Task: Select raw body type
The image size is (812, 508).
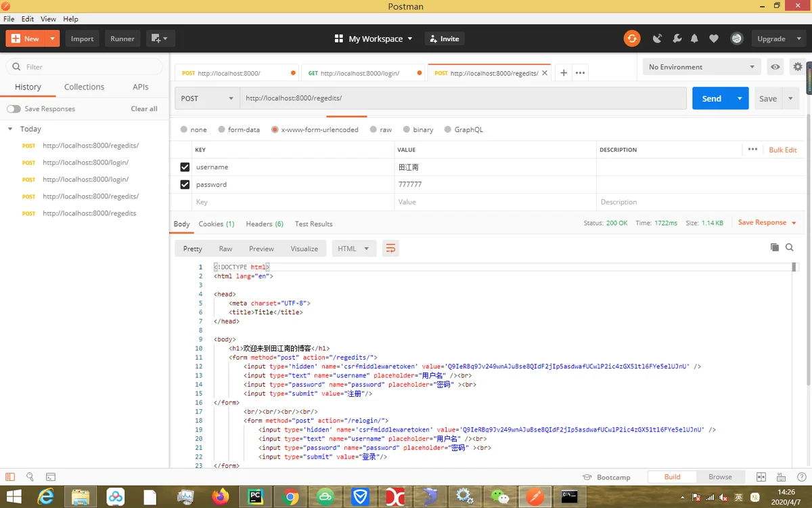Action: [374, 129]
